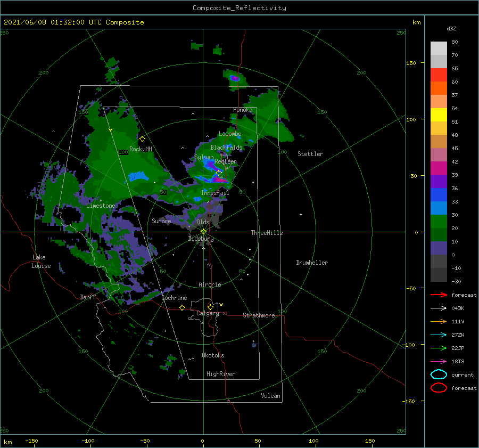Click the Innisfail label
479x448 pixels.
click(215, 193)
